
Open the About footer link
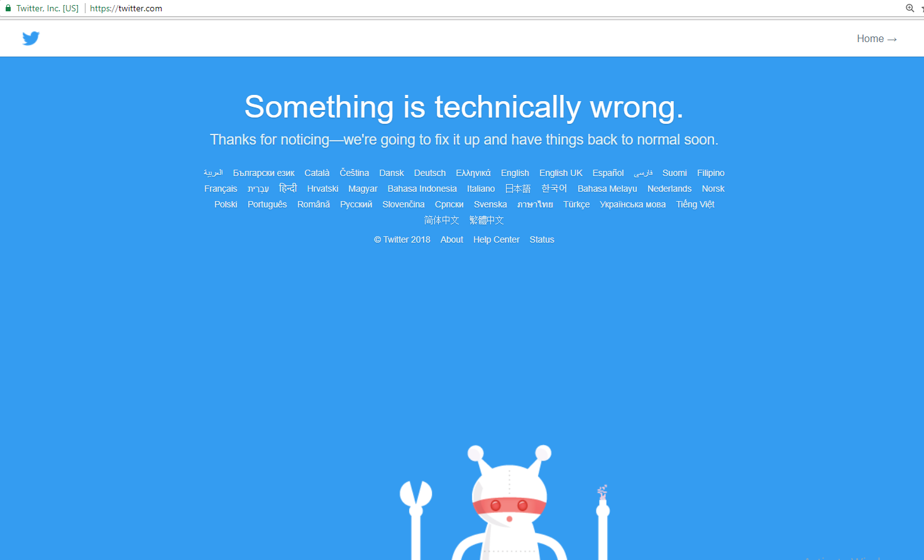[452, 239]
